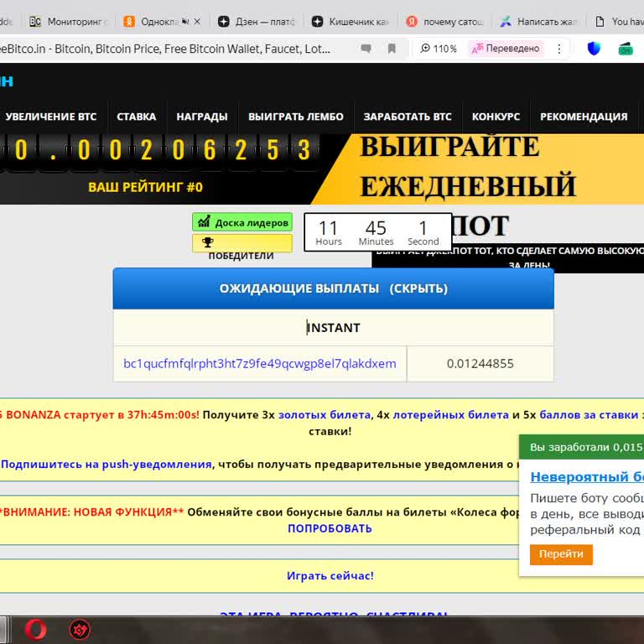Image resolution: width=644 pixels, height=644 pixels.
Task: Click the orange 'Перейти' button
Action: (x=561, y=554)
